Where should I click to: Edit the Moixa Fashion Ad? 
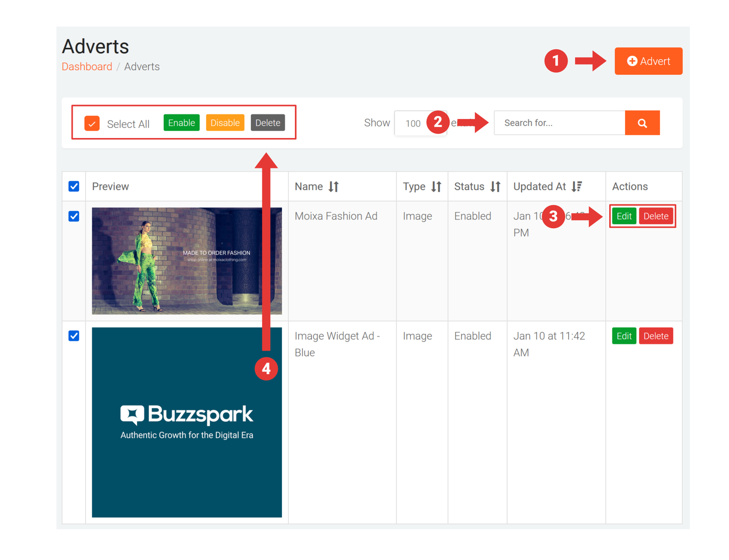coord(623,216)
